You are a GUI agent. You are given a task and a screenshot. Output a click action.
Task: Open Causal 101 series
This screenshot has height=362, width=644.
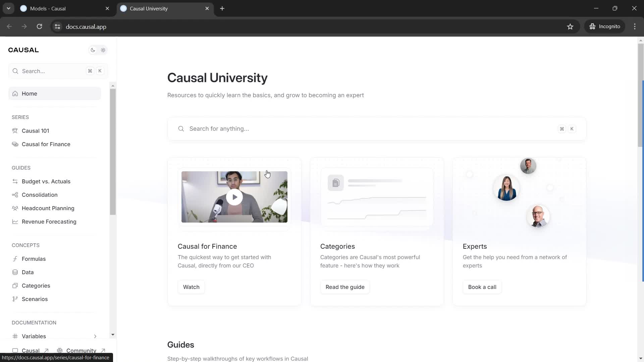pyautogui.click(x=35, y=131)
